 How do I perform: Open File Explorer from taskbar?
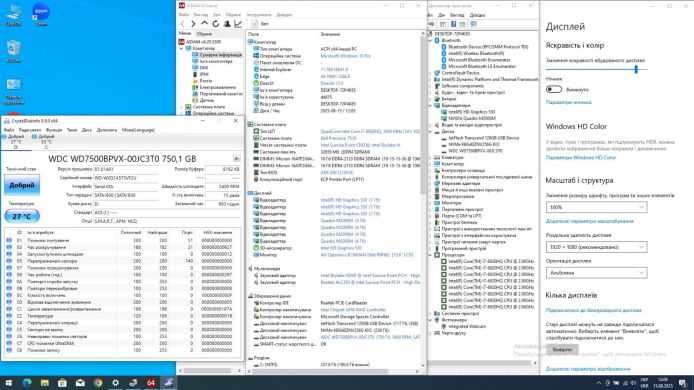pos(44,383)
